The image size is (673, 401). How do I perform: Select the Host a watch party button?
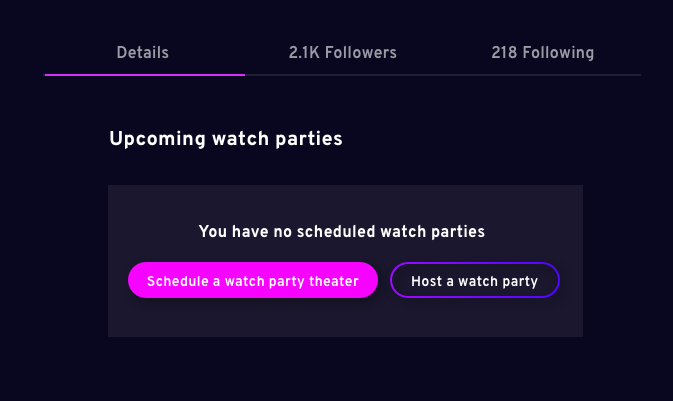pos(475,280)
